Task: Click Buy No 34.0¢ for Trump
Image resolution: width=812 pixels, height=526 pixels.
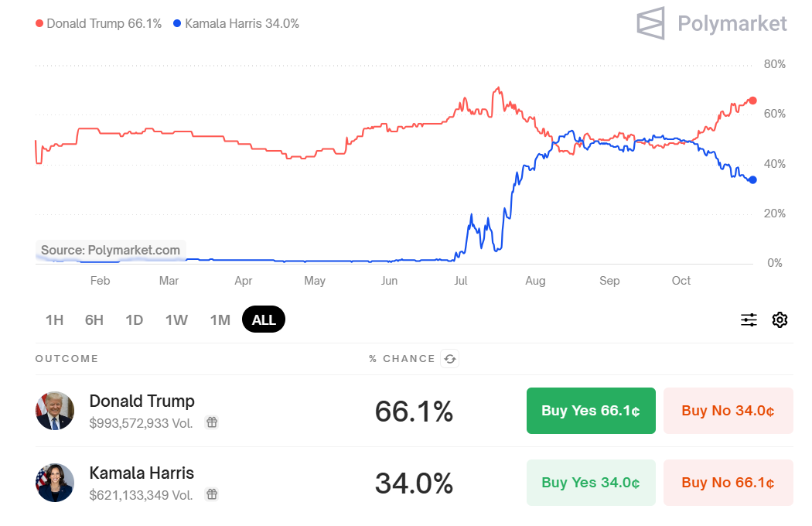Action: pyautogui.click(x=728, y=411)
